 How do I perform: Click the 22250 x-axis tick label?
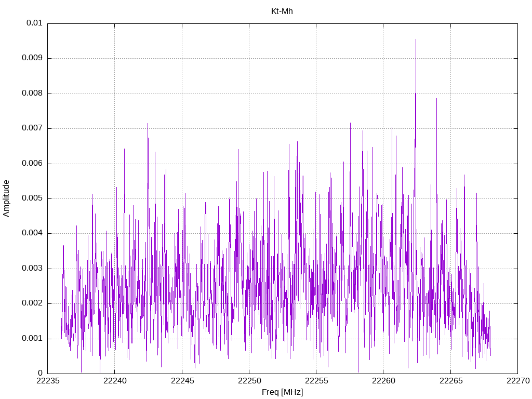pyautogui.click(x=249, y=382)
